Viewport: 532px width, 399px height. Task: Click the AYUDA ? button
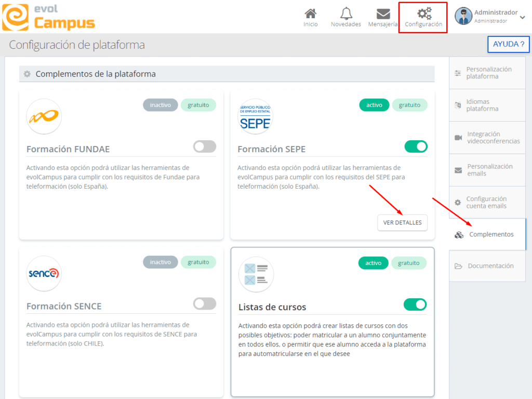coord(508,44)
